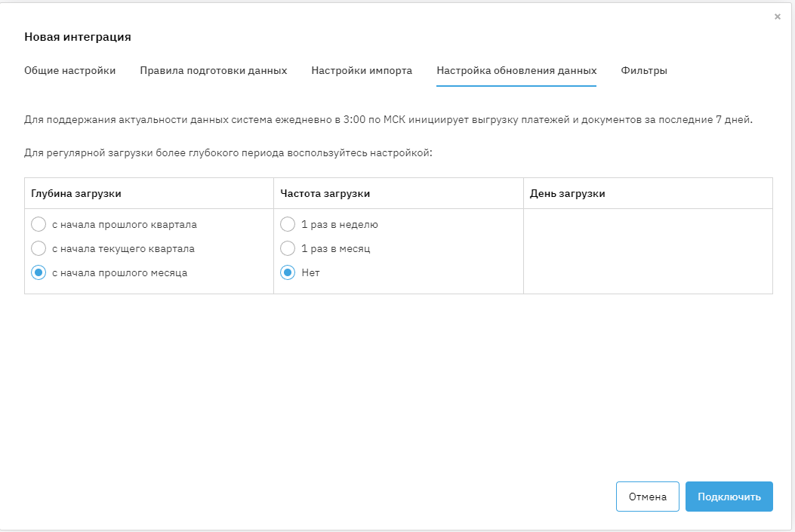Open the Общие настройки tab

[69, 70]
